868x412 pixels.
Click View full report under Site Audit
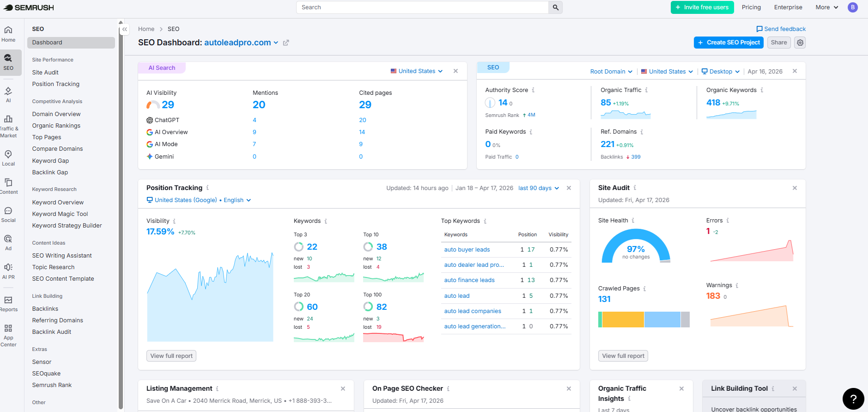tap(623, 356)
